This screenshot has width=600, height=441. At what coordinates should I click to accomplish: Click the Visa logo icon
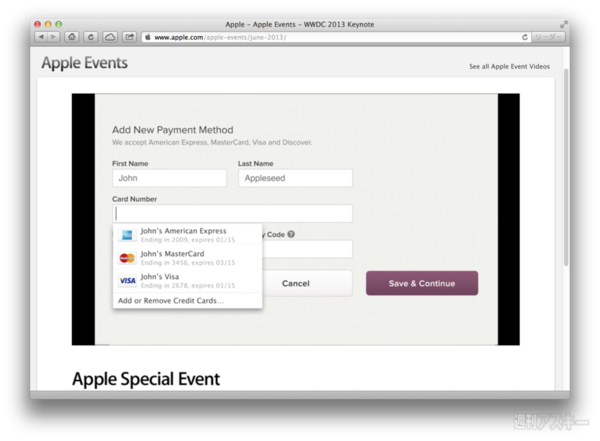[127, 281]
